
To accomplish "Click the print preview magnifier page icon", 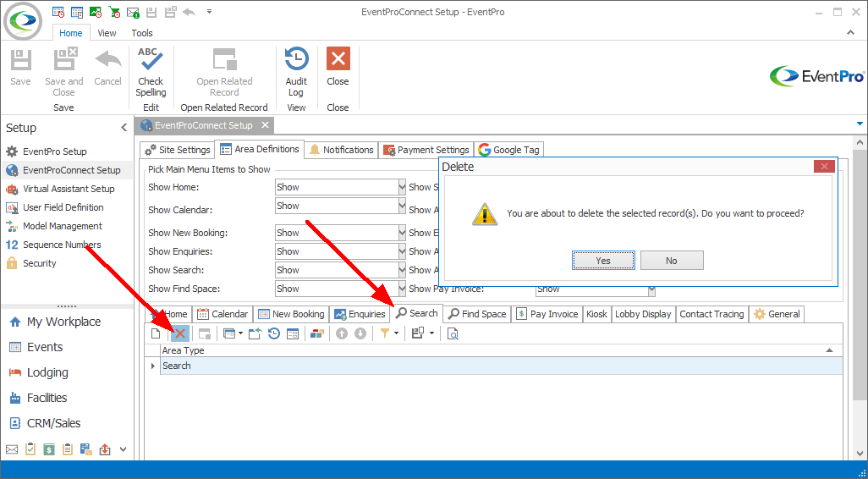I will pos(453,333).
